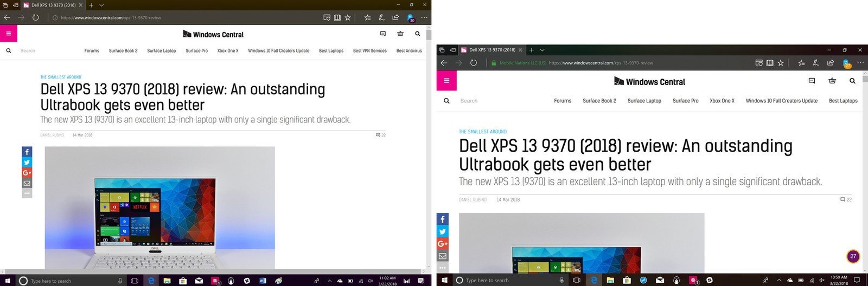Add web notes pen in right Edge window
Image resolution: width=868 pixels, height=286 pixels.
point(816,63)
